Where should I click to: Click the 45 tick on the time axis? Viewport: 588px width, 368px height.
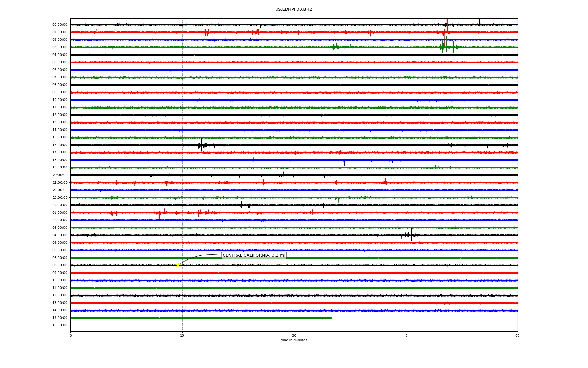click(x=405, y=335)
